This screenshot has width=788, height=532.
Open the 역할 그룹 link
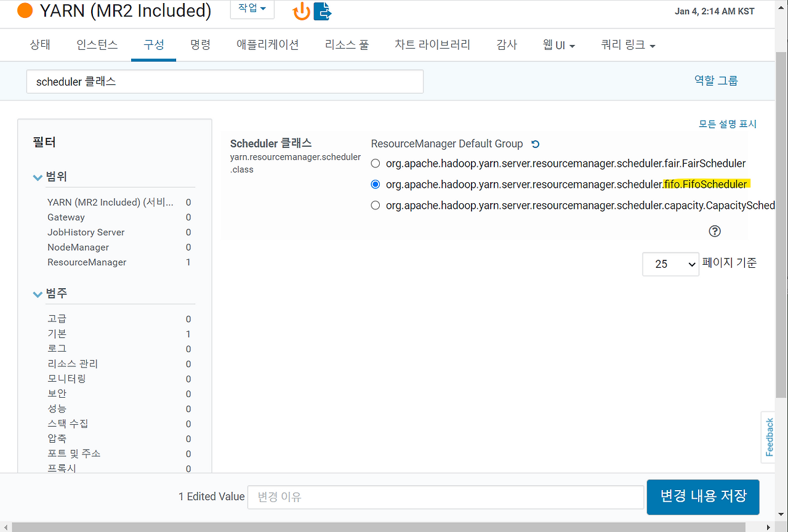(716, 80)
